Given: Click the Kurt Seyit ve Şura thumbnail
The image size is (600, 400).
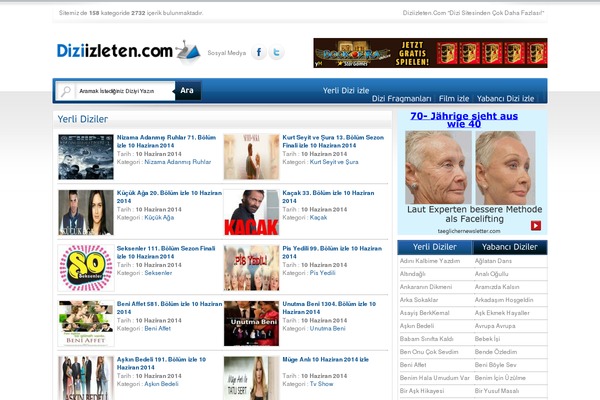Looking at the screenshot, I should [251, 157].
